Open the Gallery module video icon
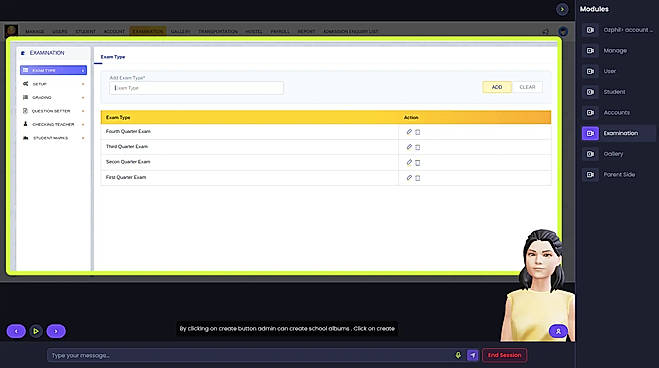This screenshot has width=659, height=368. (590, 154)
